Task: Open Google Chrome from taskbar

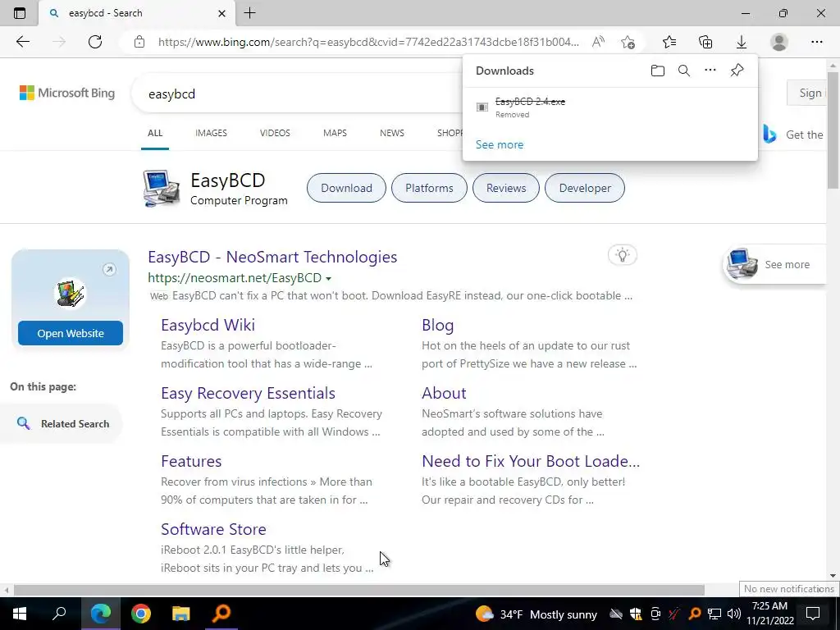Action: tap(141, 614)
